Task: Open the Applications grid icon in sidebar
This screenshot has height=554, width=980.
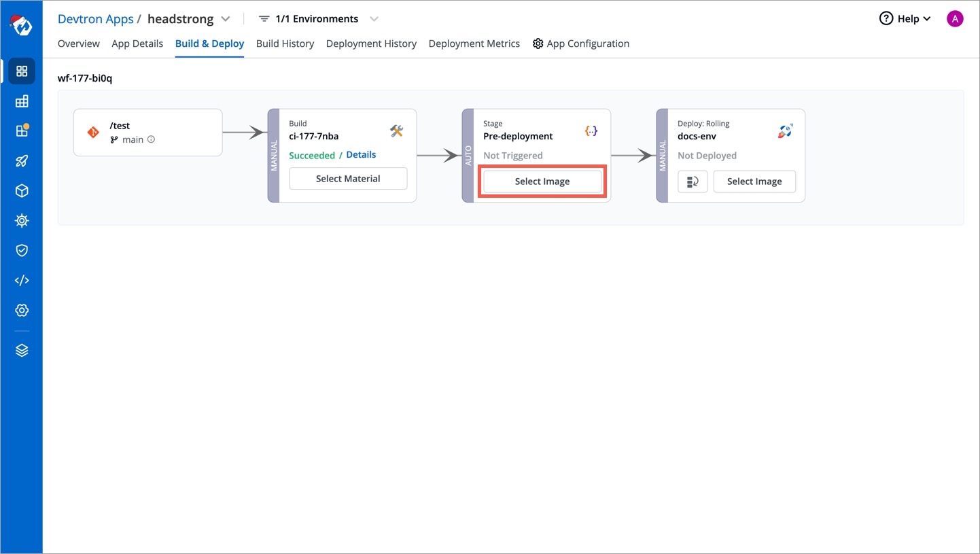Action: (22, 71)
